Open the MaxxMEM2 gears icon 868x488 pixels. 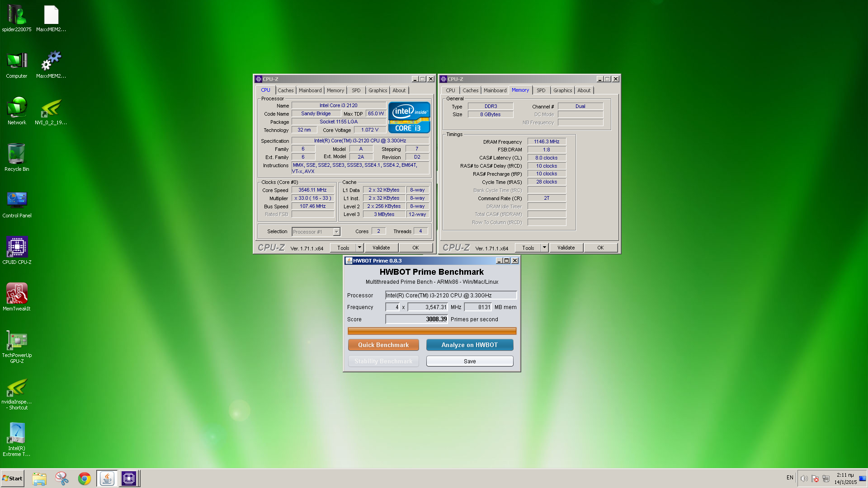click(51, 65)
